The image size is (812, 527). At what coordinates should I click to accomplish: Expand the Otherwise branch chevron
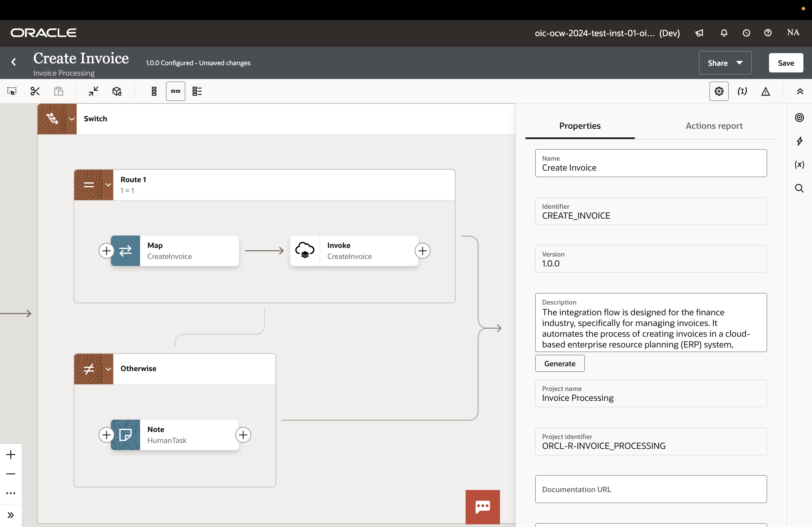108,369
